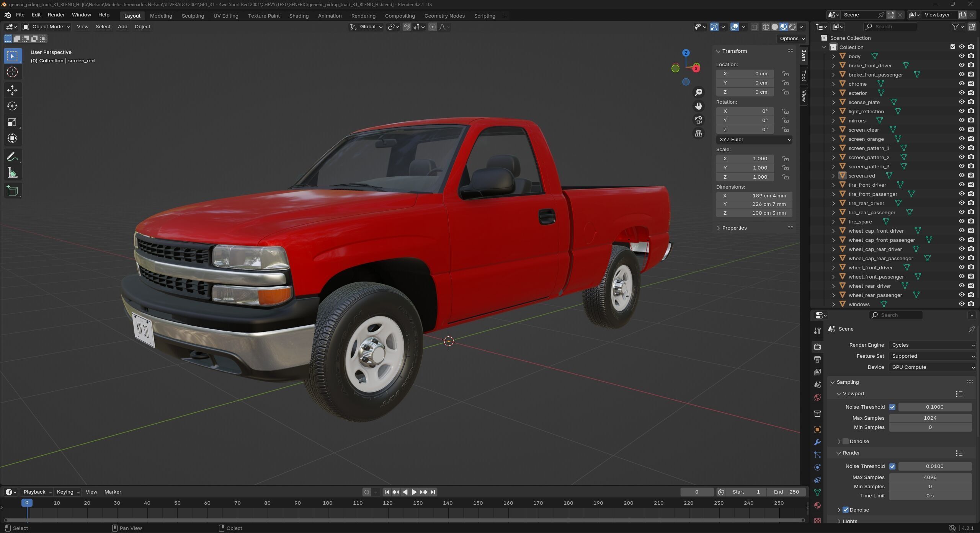980x533 pixels.
Task: Open the Output properties tab icon
Action: point(817,359)
